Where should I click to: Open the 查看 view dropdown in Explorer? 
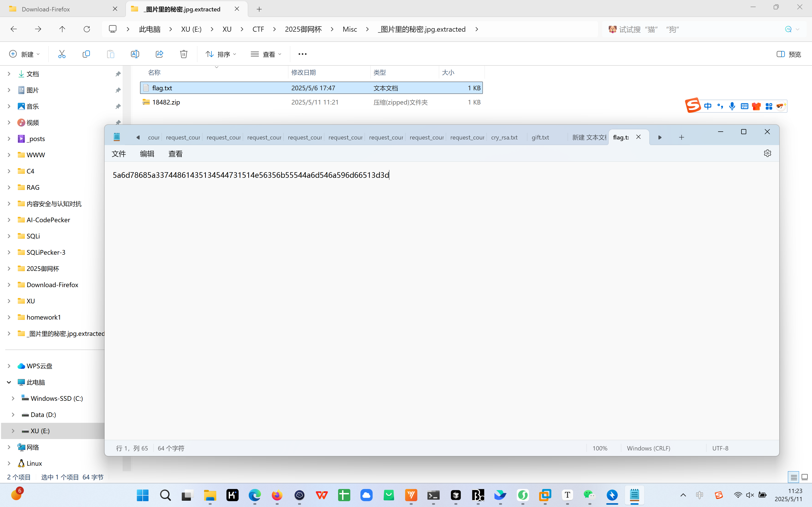click(x=266, y=54)
